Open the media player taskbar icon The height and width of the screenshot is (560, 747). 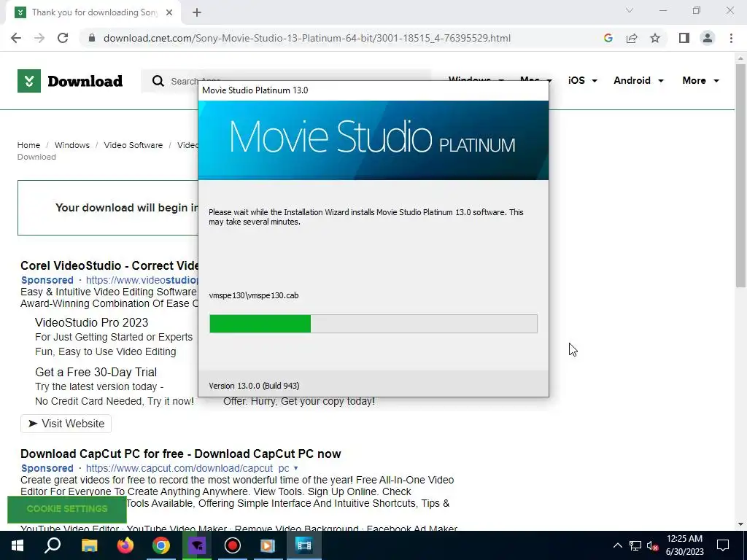(x=268, y=545)
